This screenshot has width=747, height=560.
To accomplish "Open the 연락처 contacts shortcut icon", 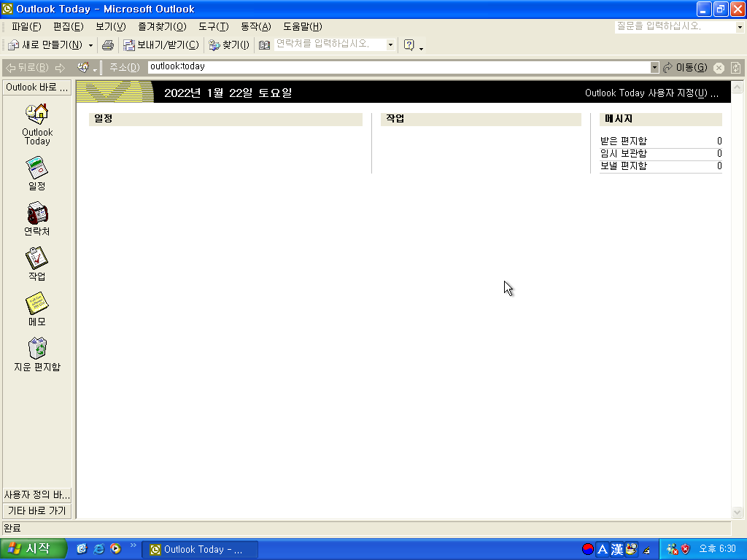I will click(x=36, y=219).
